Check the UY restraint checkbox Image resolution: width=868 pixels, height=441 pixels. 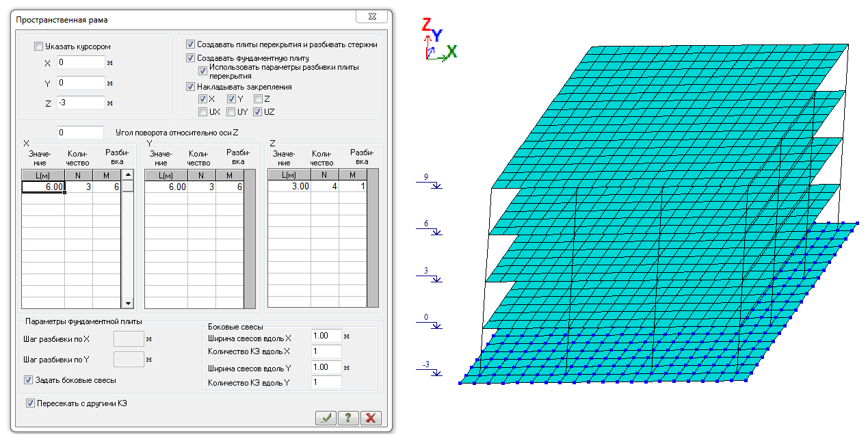tap(231, 111)
